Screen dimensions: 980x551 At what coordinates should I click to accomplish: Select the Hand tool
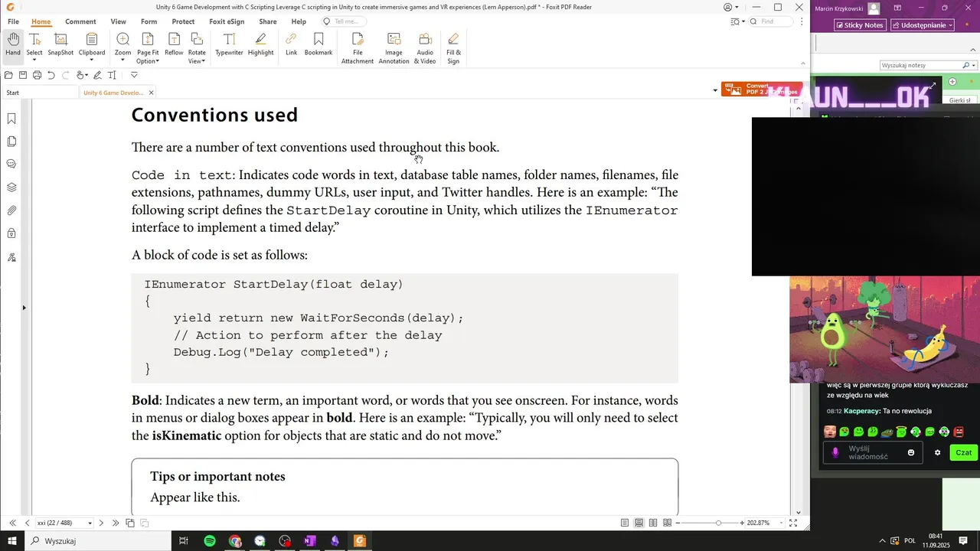[x=13, y=44]
